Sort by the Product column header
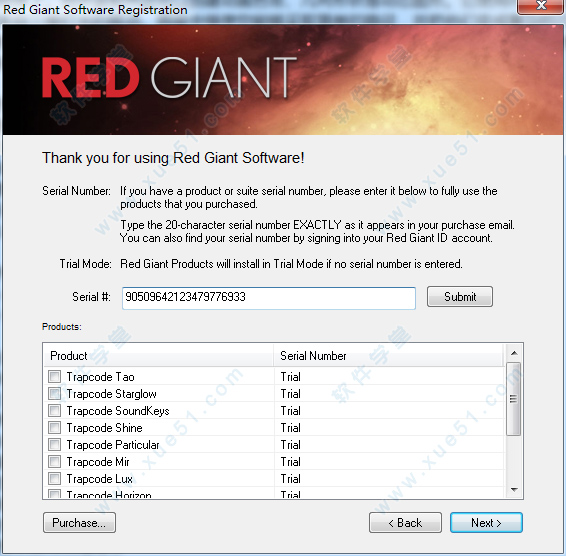566x556 pixels. pos(158,356)
